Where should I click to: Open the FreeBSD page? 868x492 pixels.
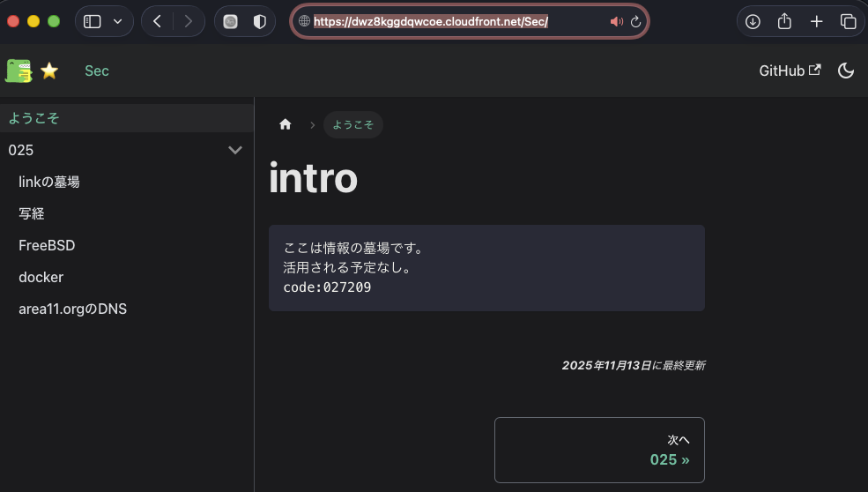47,245
